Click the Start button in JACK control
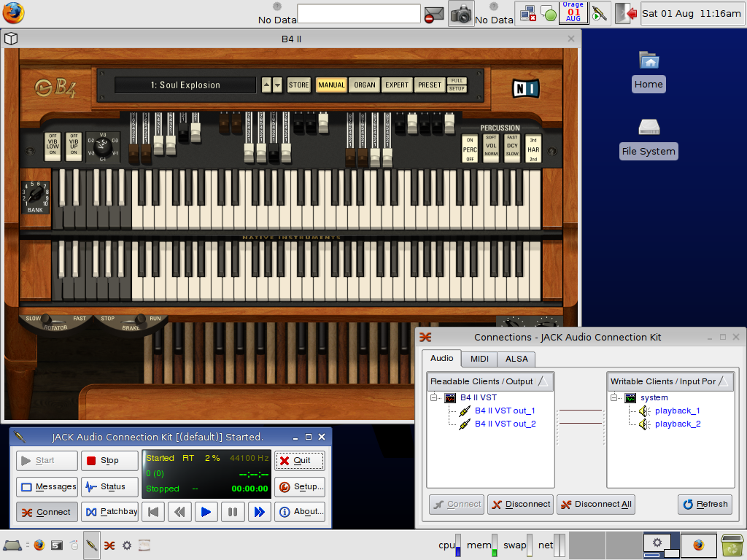747x560 pixels. point(47,461)
